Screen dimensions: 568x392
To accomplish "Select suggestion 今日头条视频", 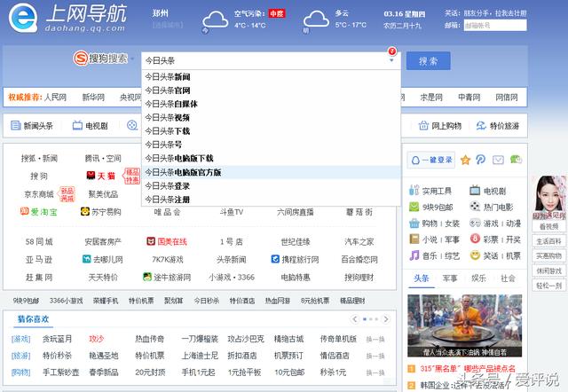I will 271,117.
